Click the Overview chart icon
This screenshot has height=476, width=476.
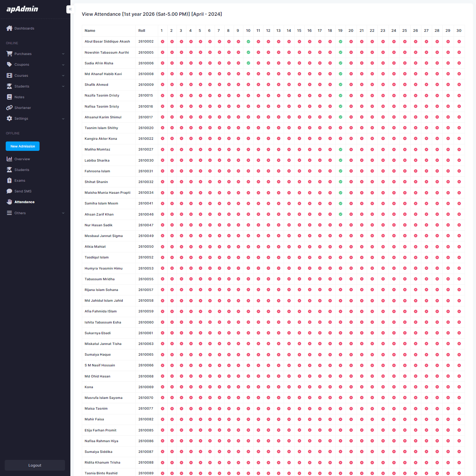click(x=9, y=159)
